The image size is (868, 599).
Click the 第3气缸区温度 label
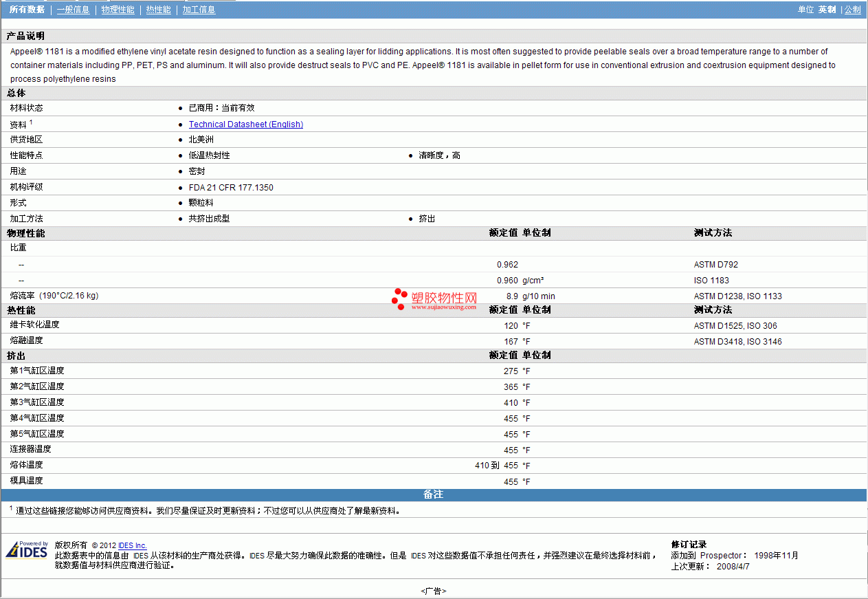point(37,402)
